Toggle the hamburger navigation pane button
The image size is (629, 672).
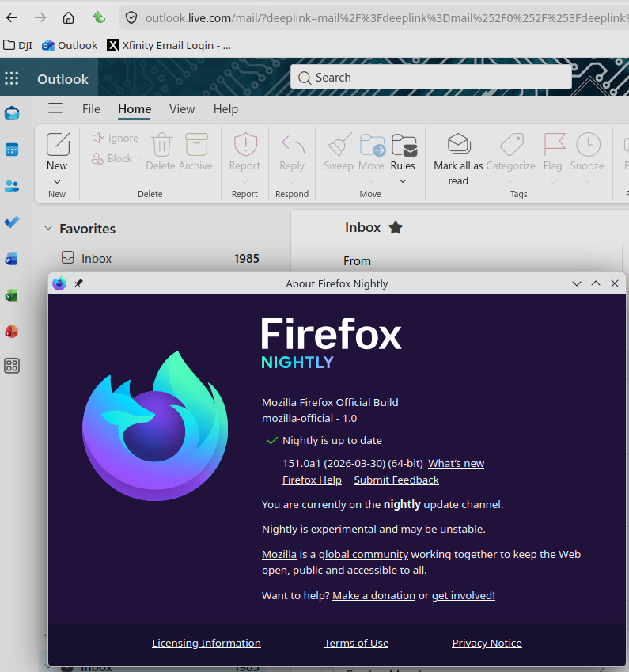pyautogui.click(x=55, y=108)
